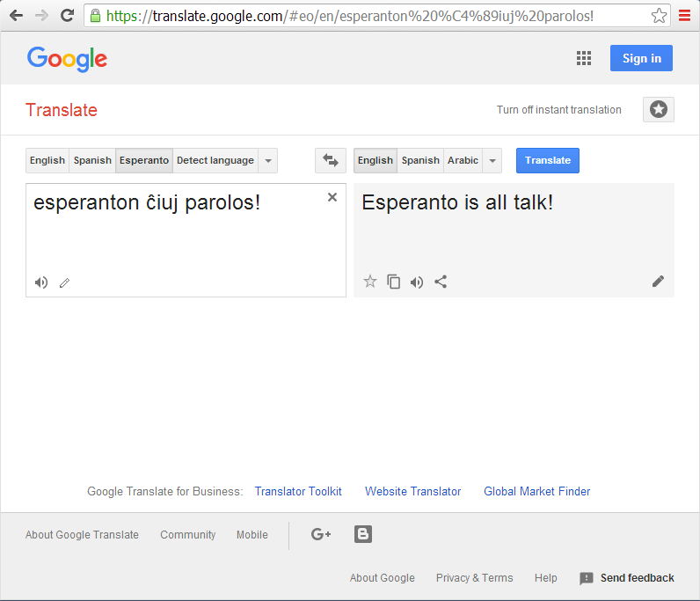Click into the source text box
The height and width of the screenshot is (601, 700).
pyautogui.click(x=176, y=238)
